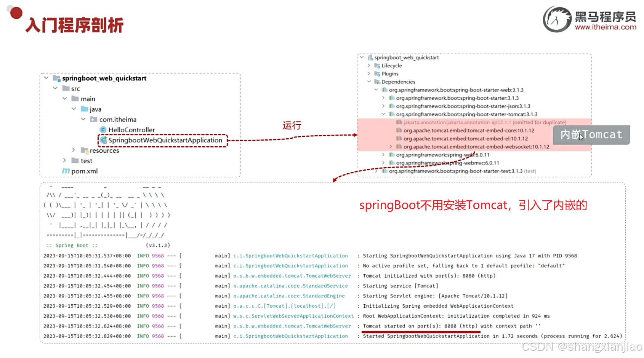The height and width of the screenshot is (358, 644).
Task: Expand the test folder node
Action: [64, 160]
